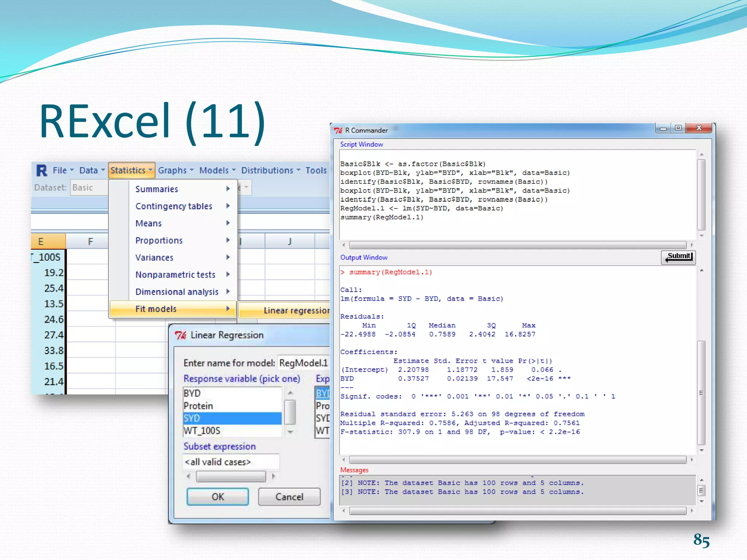Click the Script Window horizontal scrollbar
Image resolution: width=747 pixels, height=560 pixels.
(x=518, y=245)
